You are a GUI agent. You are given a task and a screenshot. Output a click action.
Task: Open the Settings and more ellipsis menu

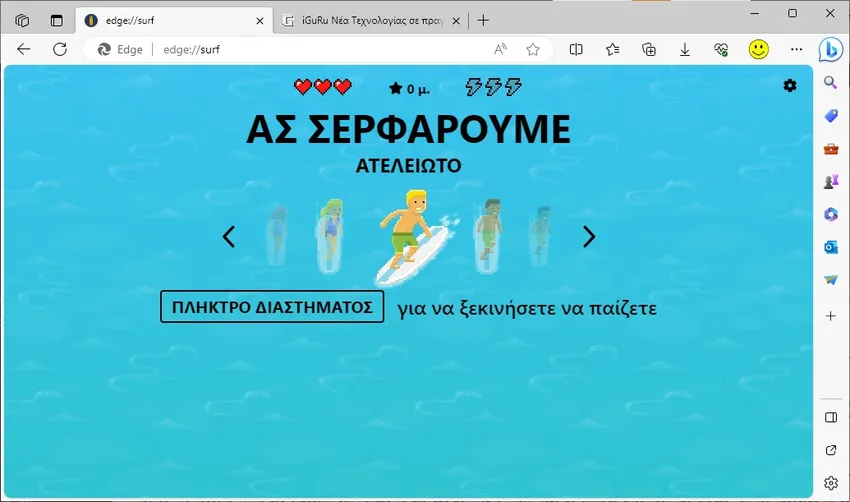pos(796,49)
